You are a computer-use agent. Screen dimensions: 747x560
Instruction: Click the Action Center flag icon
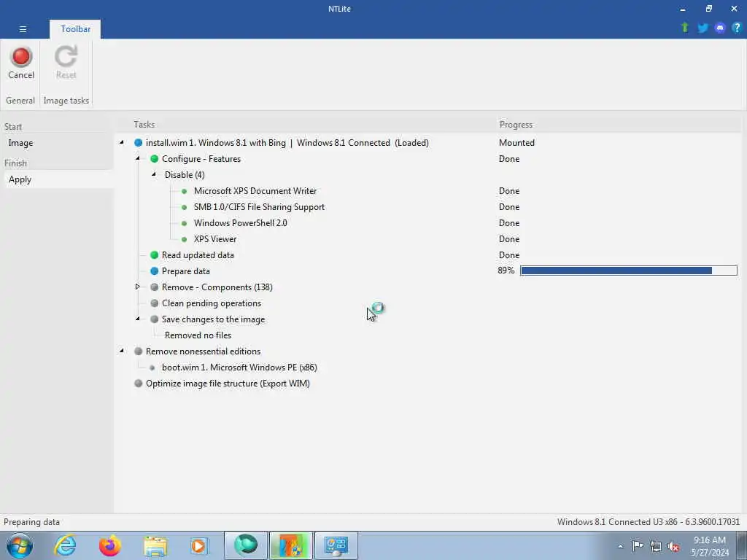point(638,546)
